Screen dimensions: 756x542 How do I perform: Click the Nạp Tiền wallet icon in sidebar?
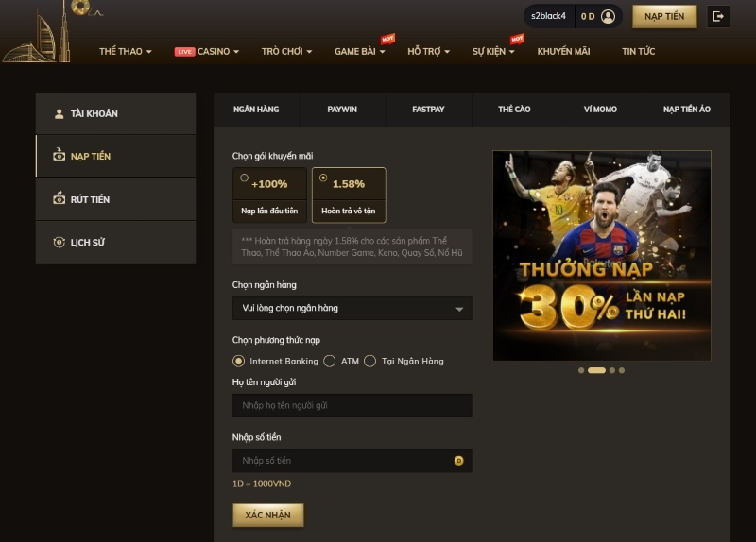(x=59, y=155)
